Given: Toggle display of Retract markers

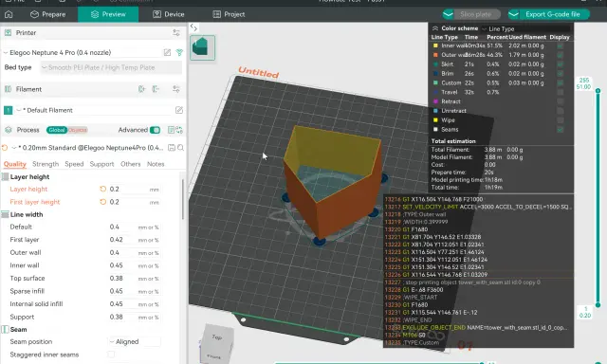Looking at the screenshot, I should coord(560,101).
